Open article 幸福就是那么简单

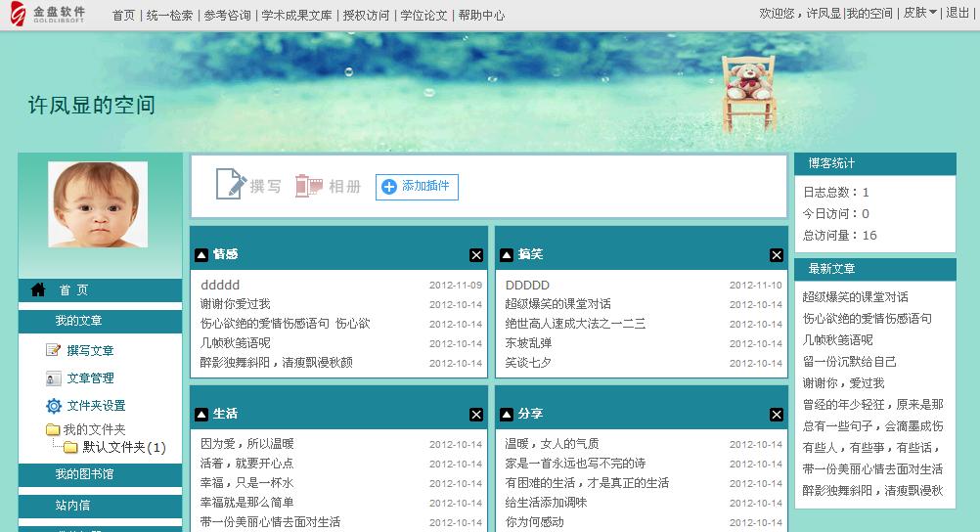click(x=246, y=502)
